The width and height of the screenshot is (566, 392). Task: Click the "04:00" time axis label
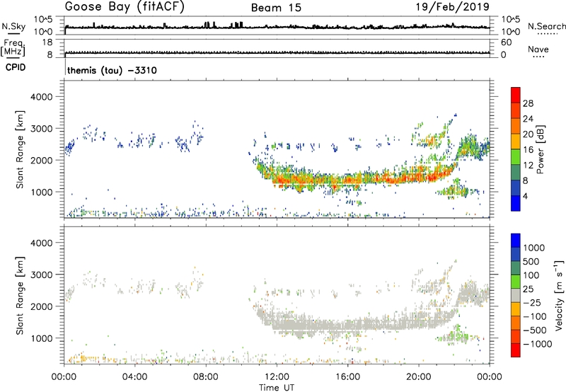(134, 377)
